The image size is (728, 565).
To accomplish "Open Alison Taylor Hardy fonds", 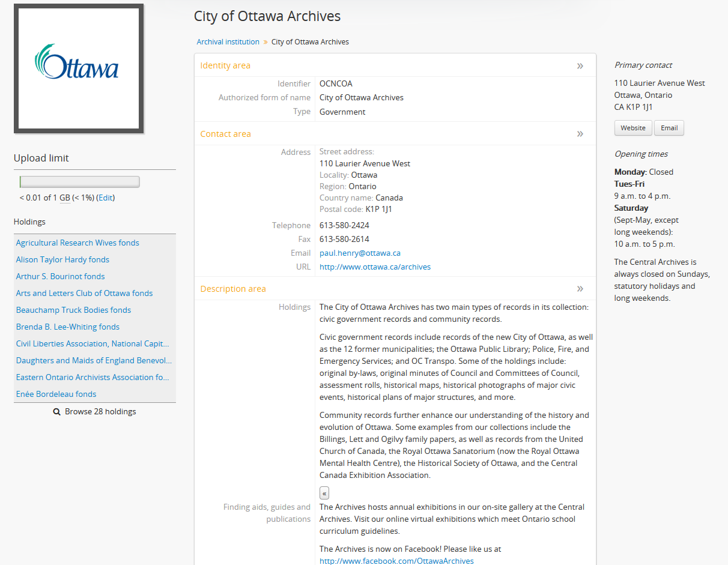I will [x=62, y=260].
